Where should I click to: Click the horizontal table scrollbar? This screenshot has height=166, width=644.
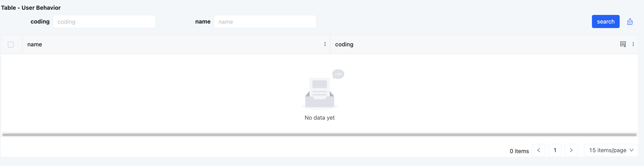[x=320, y=135]
